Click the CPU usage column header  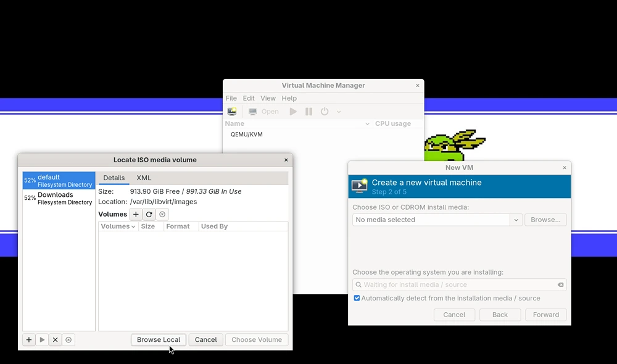pyautogui.click(x=398, y=123)
